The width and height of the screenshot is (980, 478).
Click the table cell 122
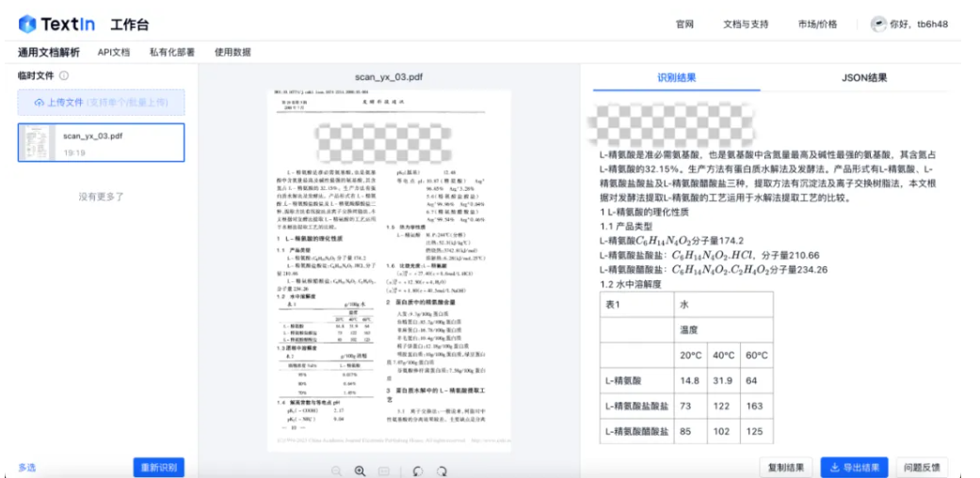point(724,406)
